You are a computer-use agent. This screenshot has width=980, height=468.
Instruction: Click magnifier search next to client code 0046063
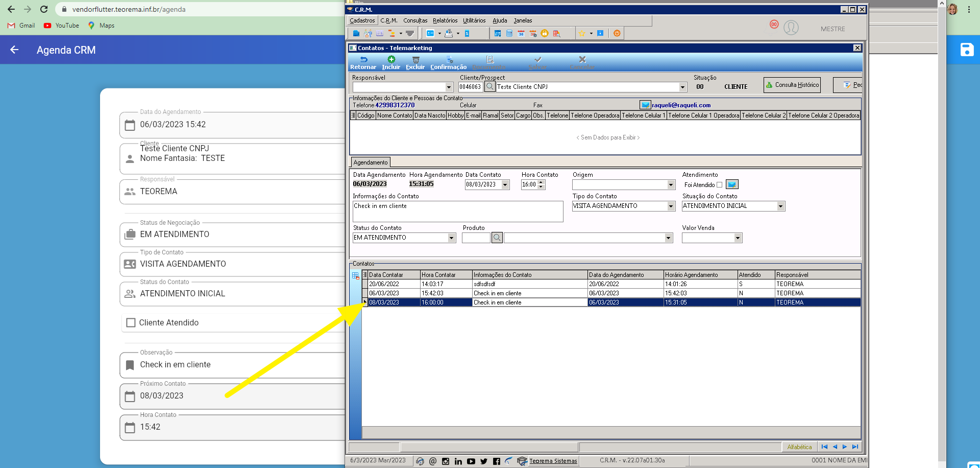(x=489, y=86)
